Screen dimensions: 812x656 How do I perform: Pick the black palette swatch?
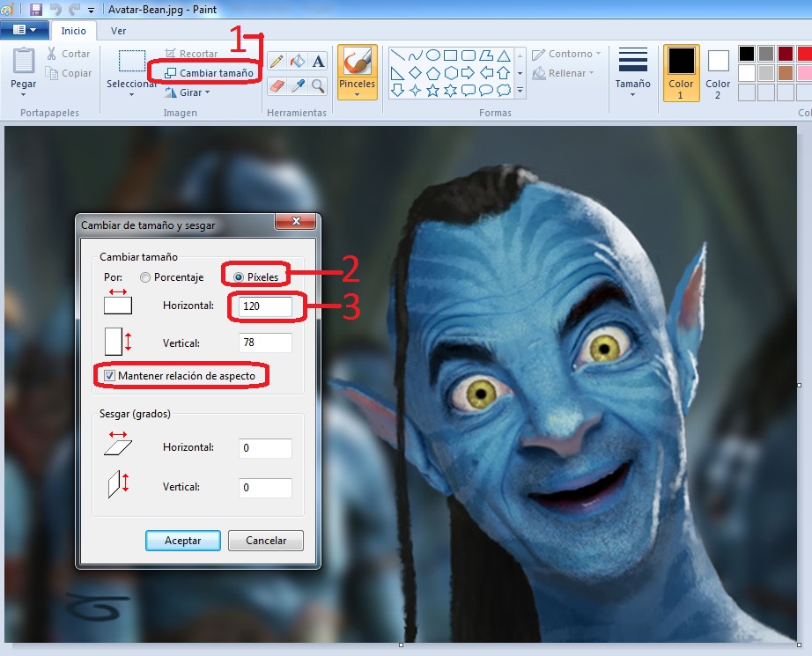747,54
